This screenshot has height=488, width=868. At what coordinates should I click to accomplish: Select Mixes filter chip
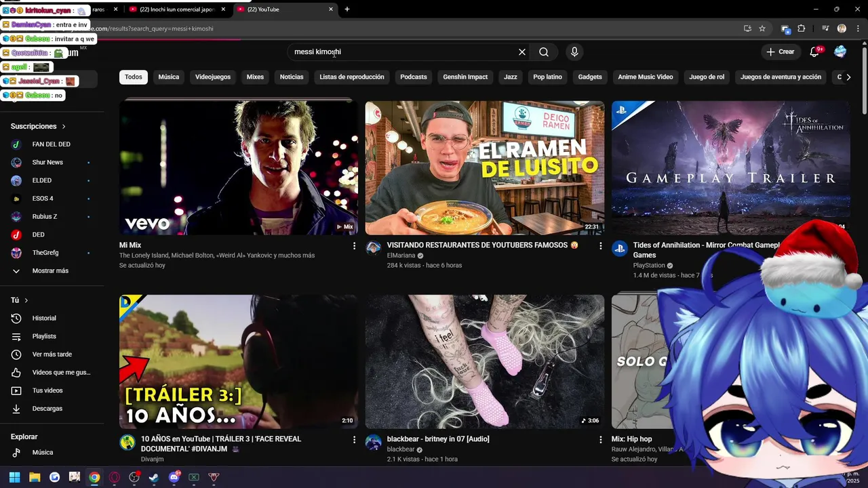pyautogui.click(x=255, y=77)
